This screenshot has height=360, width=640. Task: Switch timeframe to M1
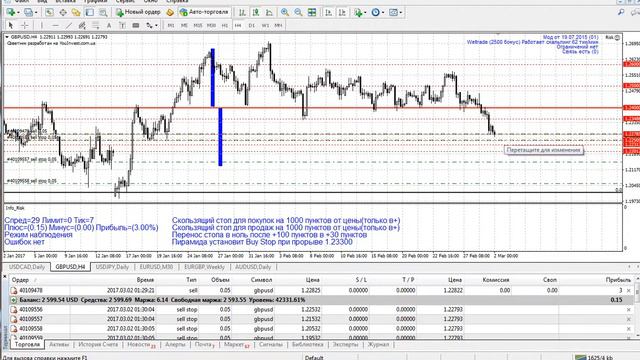tap(171, 25)
